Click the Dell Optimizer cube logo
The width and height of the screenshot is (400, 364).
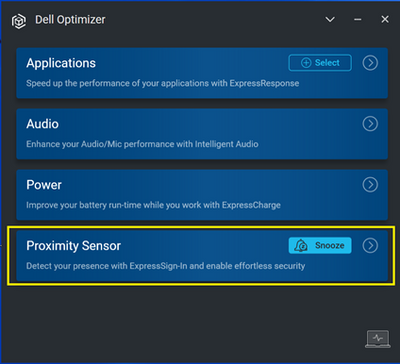[x=19, y=22]
